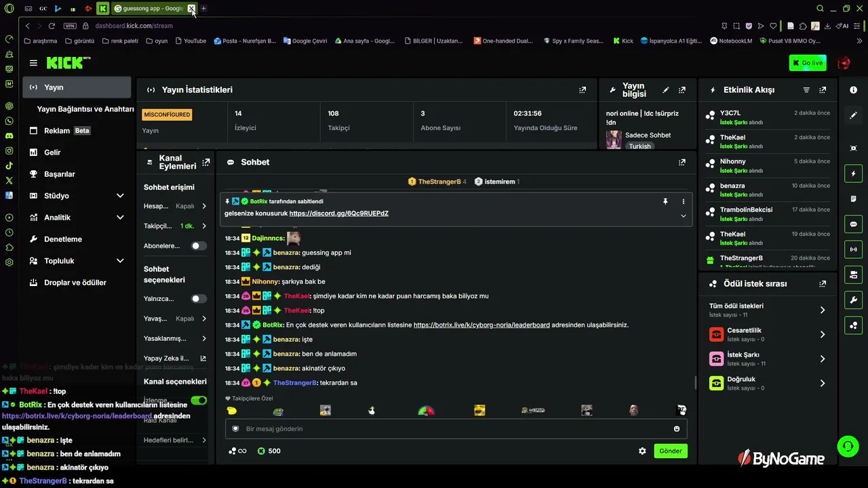
Task: Open the YouTube bookmark
Action: coord(191,41)
